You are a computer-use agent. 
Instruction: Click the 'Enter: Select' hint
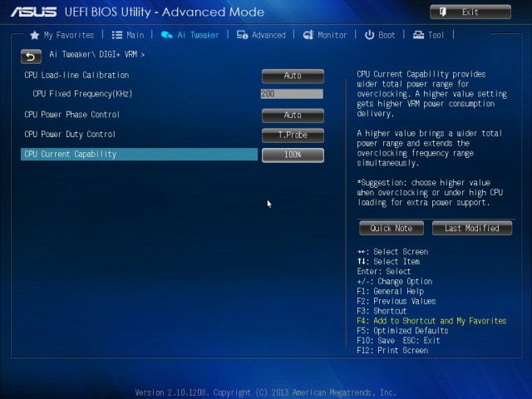point(384,272)
